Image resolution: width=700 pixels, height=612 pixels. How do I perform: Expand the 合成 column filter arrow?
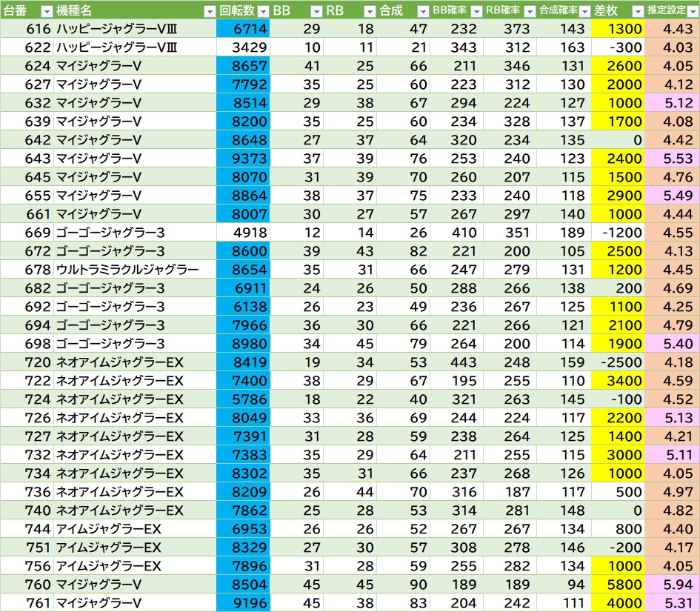422,11
